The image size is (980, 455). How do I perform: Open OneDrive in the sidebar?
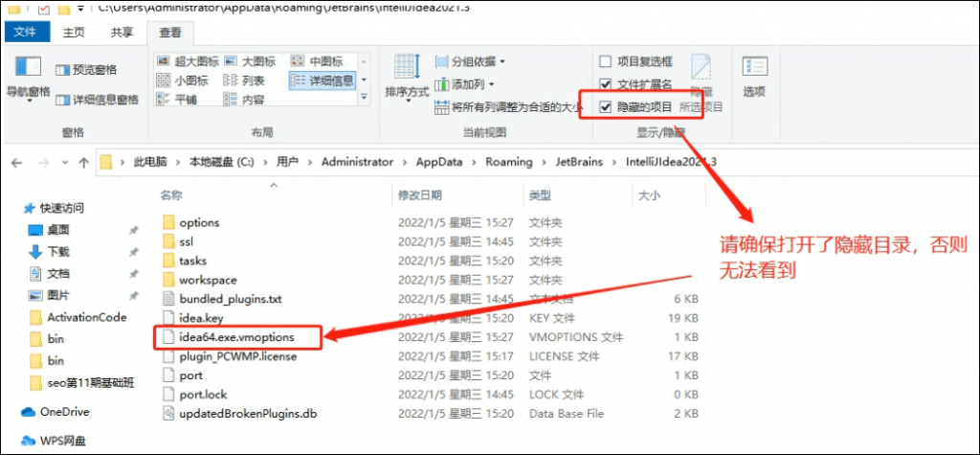63,412
